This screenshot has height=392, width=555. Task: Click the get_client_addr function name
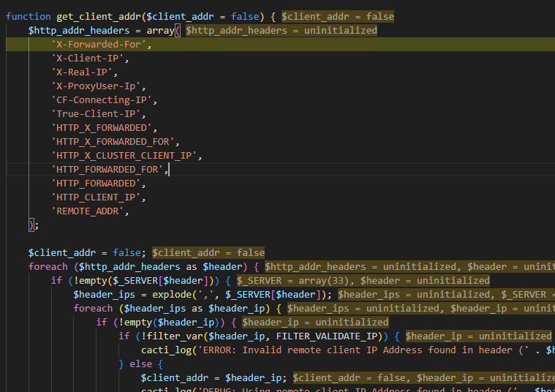99,17
